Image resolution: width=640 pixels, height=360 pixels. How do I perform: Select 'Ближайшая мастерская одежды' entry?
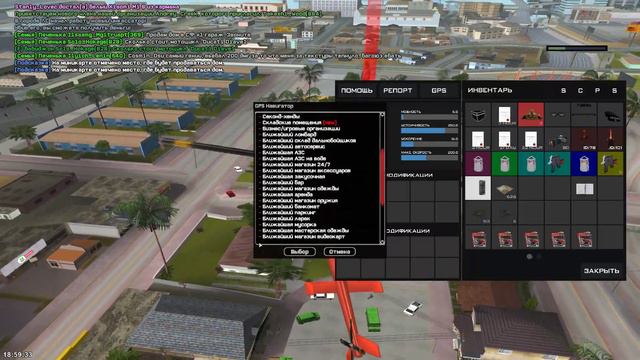coord(305,230)
